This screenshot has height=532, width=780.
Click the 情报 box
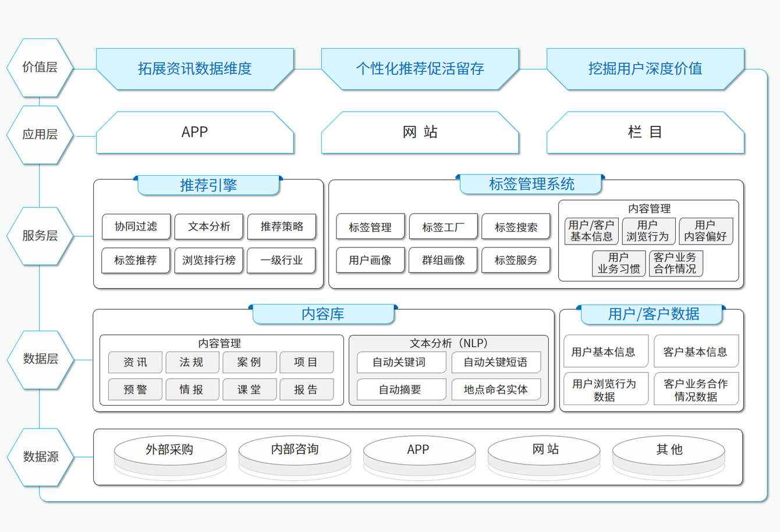pos(192,389)
